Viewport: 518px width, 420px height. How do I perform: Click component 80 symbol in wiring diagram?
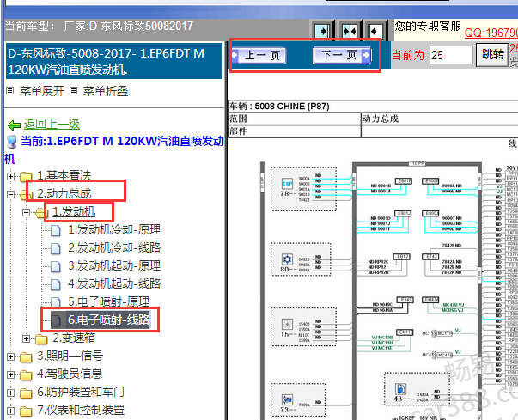pos(287,259)
